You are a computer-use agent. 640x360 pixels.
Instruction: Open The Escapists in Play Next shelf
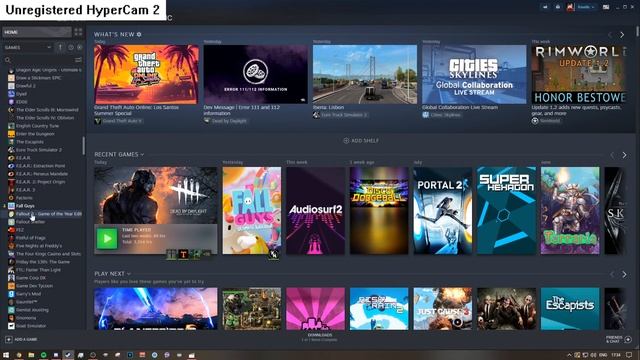click(x=570, y=309)
